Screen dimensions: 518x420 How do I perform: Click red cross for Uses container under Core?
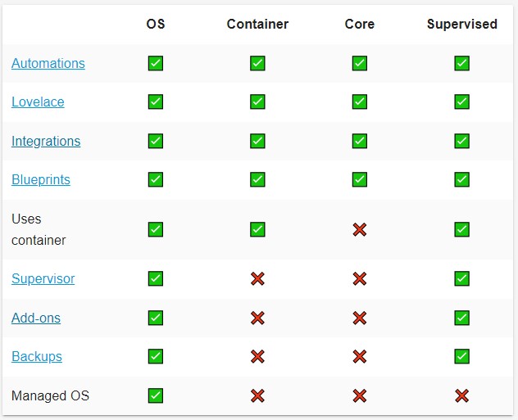pos(359,230)
